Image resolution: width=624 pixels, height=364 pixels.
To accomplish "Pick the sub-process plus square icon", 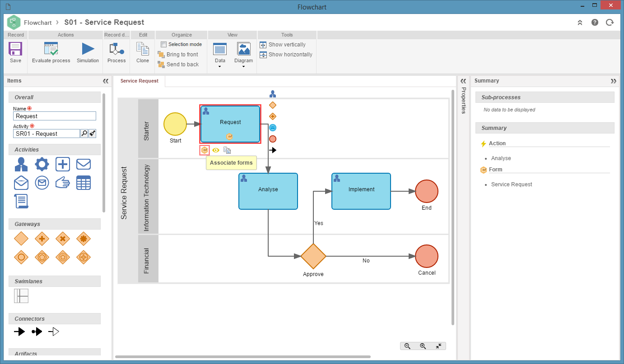I will 63,164.
